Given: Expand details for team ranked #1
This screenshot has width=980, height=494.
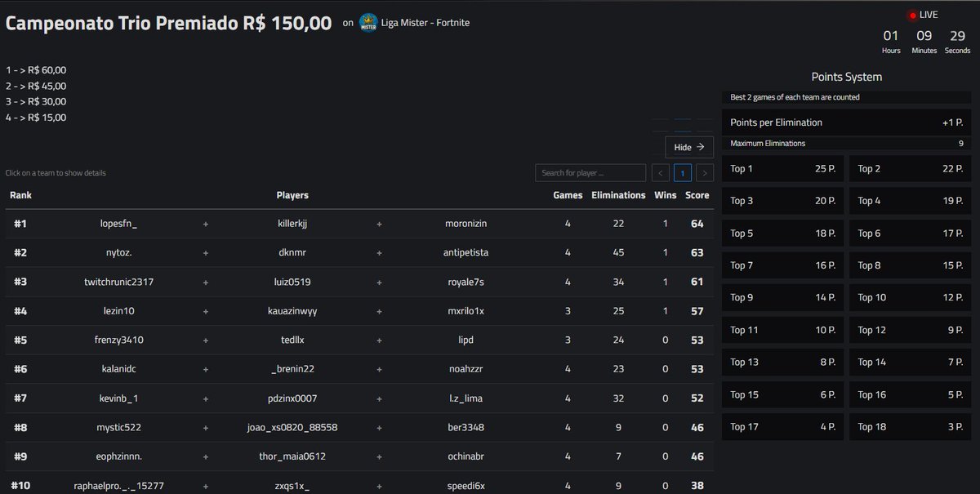Looking at the screenshot, I should (327, 222).
